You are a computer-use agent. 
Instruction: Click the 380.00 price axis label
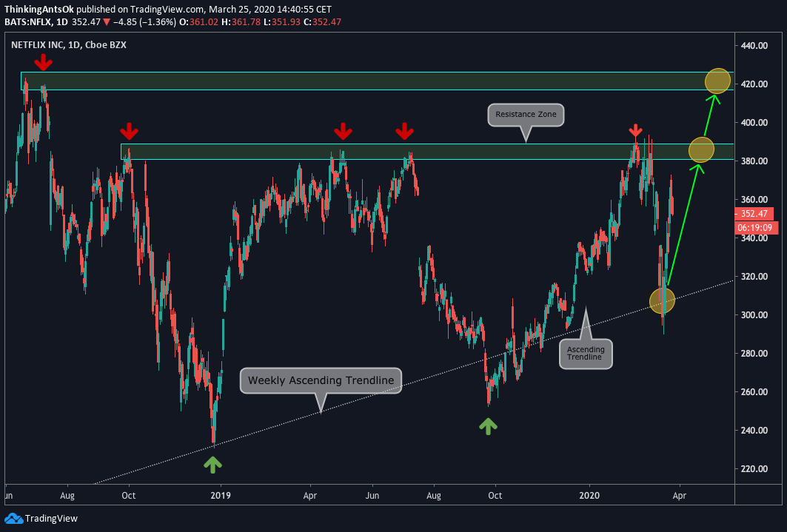[754, 161]
